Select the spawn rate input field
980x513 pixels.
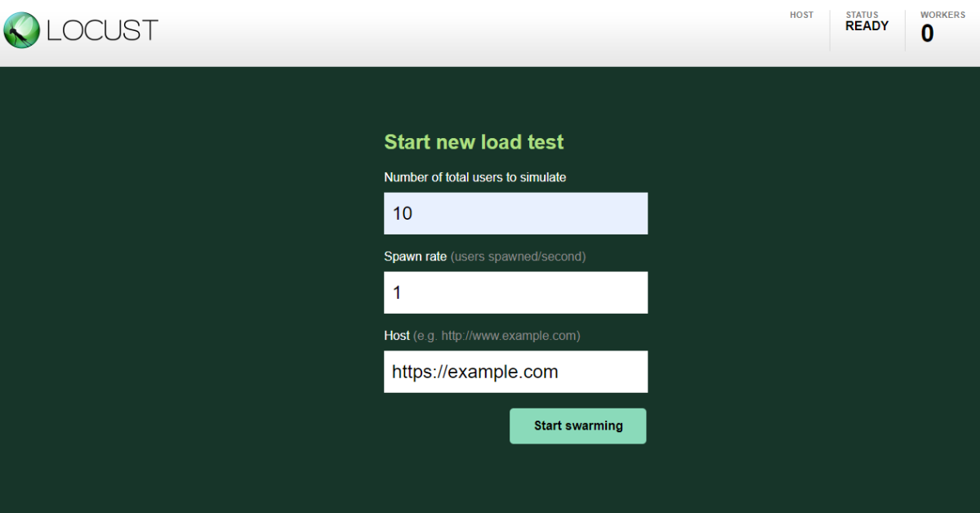tap(515, 292)
